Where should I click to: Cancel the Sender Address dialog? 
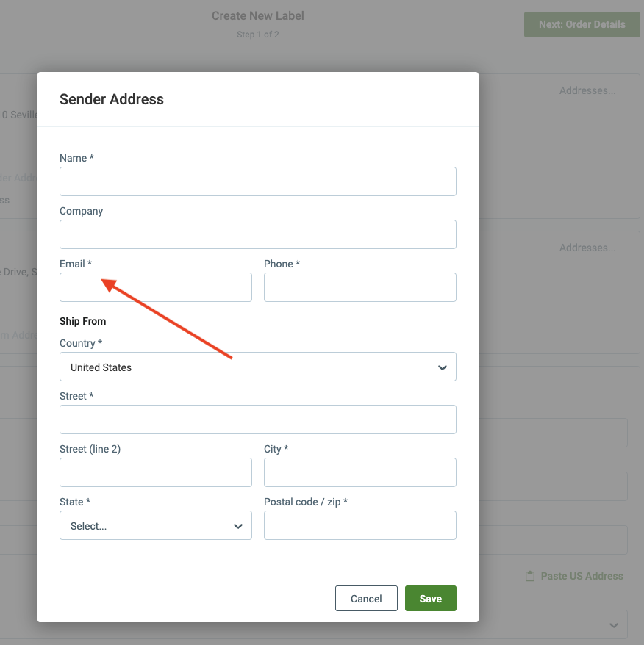pyautogui.click(x=366, y=599)
